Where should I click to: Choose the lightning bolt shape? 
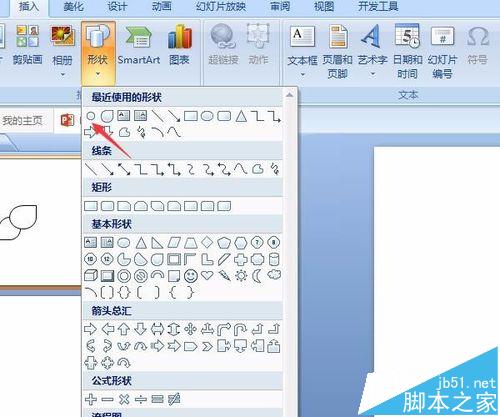tap(224, 276)
